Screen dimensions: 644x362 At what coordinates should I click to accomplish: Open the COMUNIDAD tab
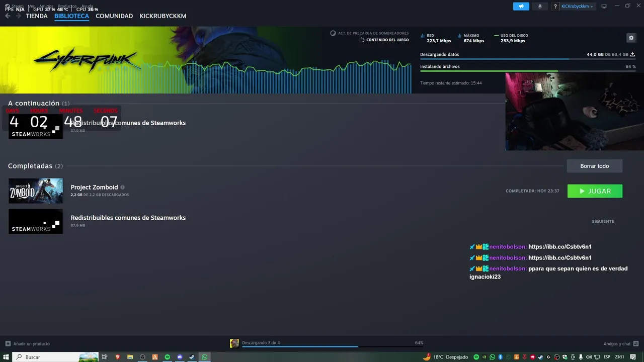114,16
